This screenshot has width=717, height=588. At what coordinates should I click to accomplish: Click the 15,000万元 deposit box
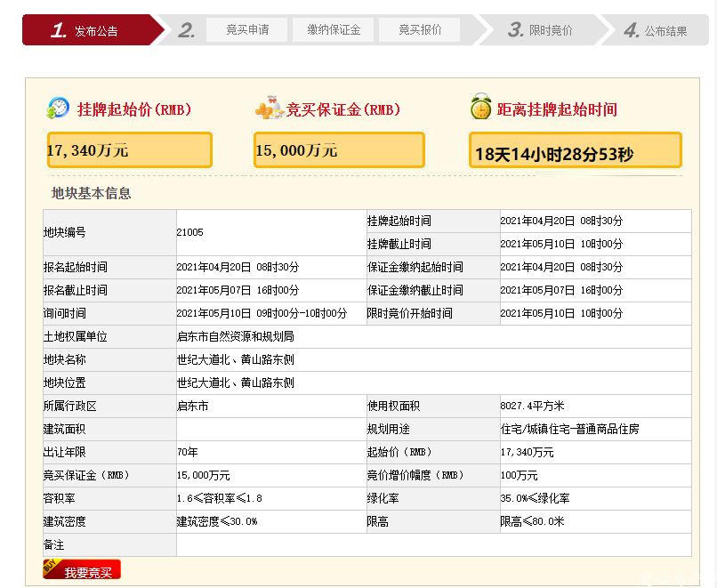pos(339,150)
